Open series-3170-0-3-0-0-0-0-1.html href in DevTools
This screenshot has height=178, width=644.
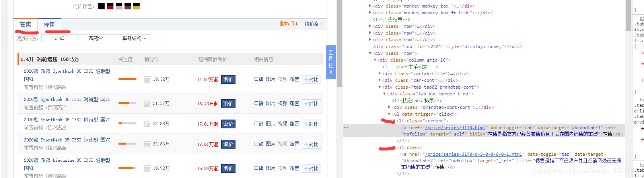point(473,154)
